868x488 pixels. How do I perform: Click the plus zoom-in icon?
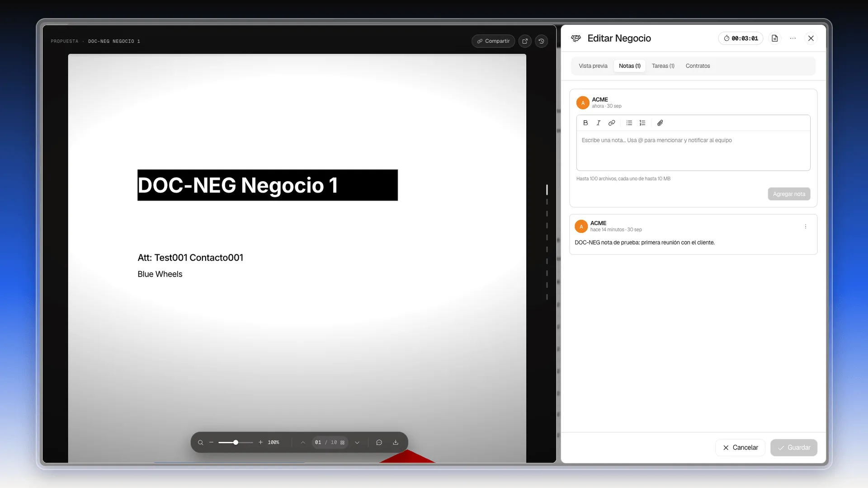(x=260, y=442)
